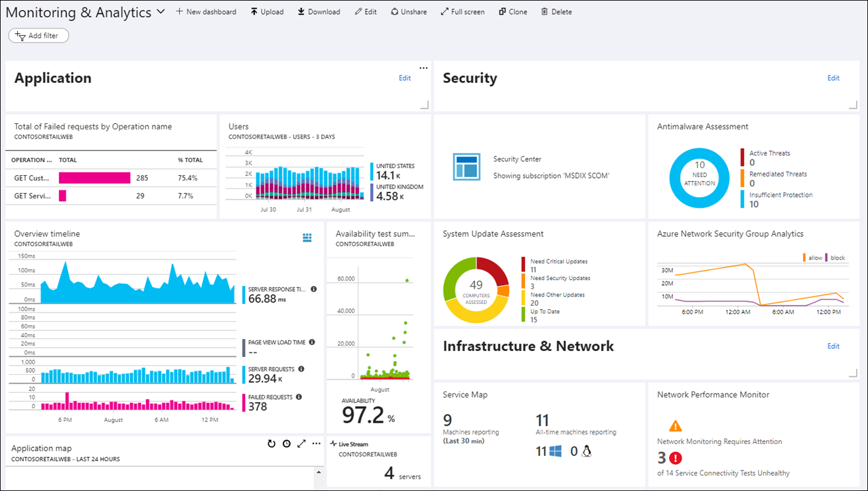Expand the Monitoring & Analytics dashboard dropdown

[161, 12]
